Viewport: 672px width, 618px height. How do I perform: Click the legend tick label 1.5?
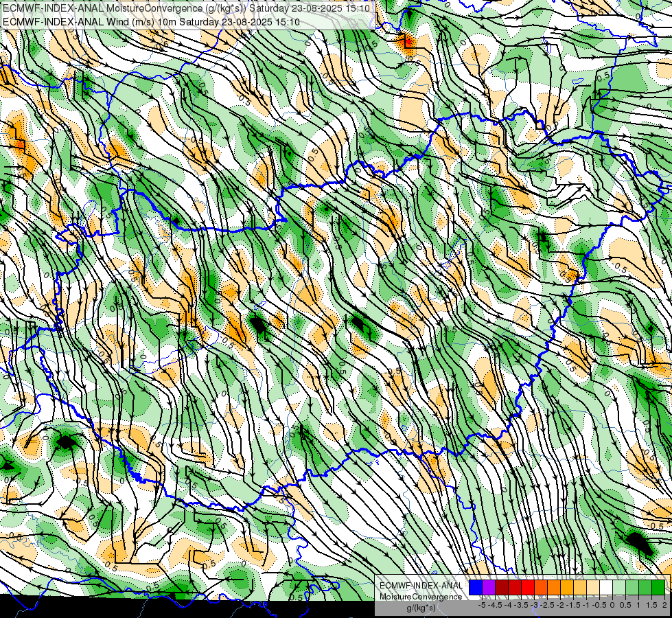(651, 605)
